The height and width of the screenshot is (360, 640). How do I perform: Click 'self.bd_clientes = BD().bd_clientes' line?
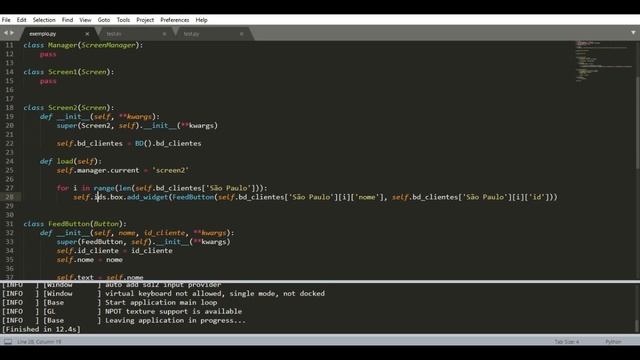pos(129,143)
